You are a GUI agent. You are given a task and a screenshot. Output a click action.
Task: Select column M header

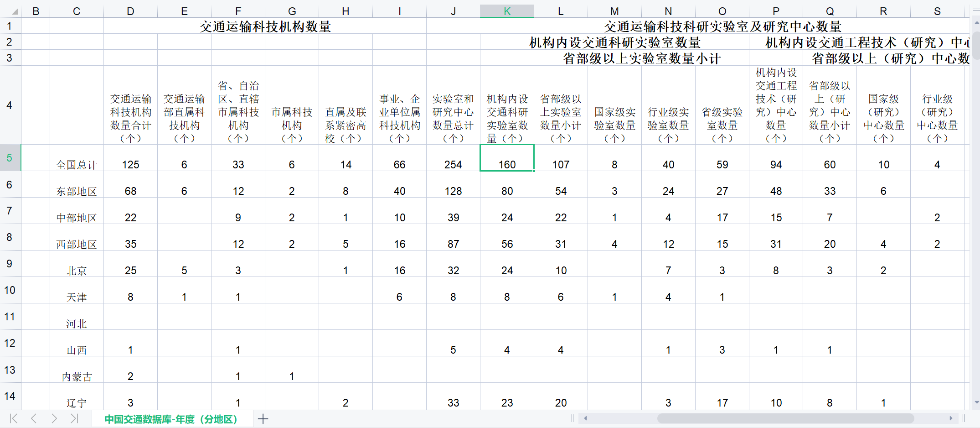point(615,11)
